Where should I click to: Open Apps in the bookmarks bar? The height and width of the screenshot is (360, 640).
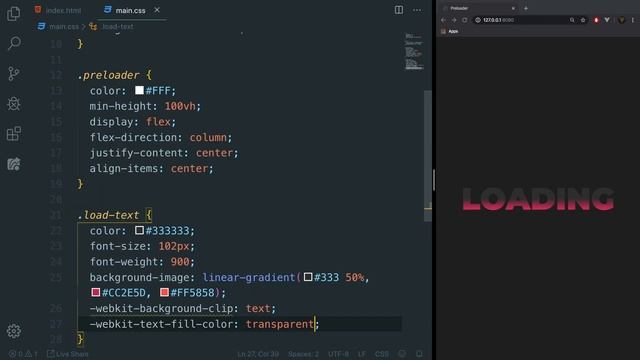pyautogui.click(x=449, y=31)
